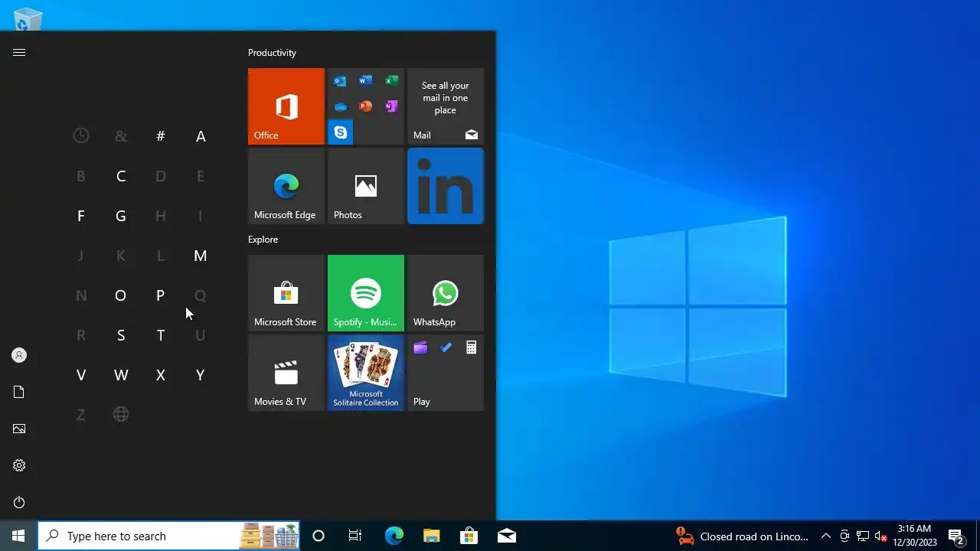The width and height of the screenshot is (980, 551).
Task: Open the Microsoft Store tile
Action: click(x=286, y=293)
